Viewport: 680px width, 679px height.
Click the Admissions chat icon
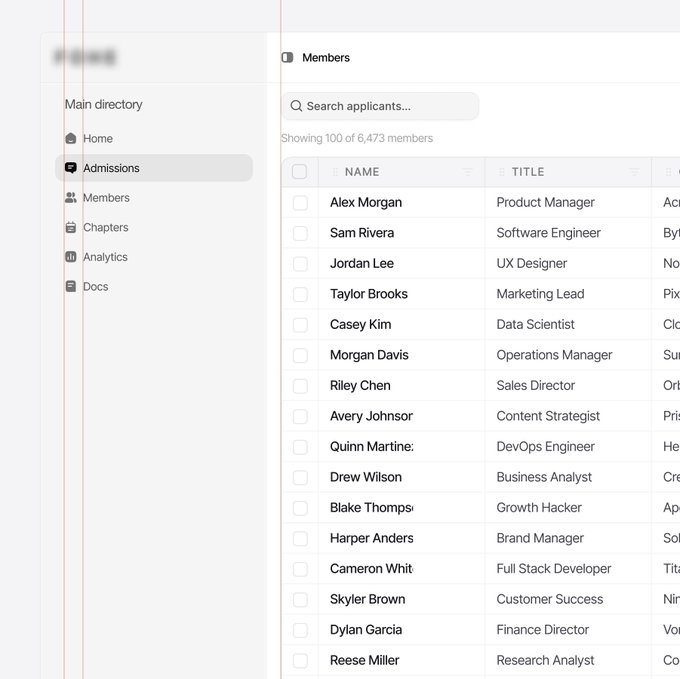(x=71, y=168)
